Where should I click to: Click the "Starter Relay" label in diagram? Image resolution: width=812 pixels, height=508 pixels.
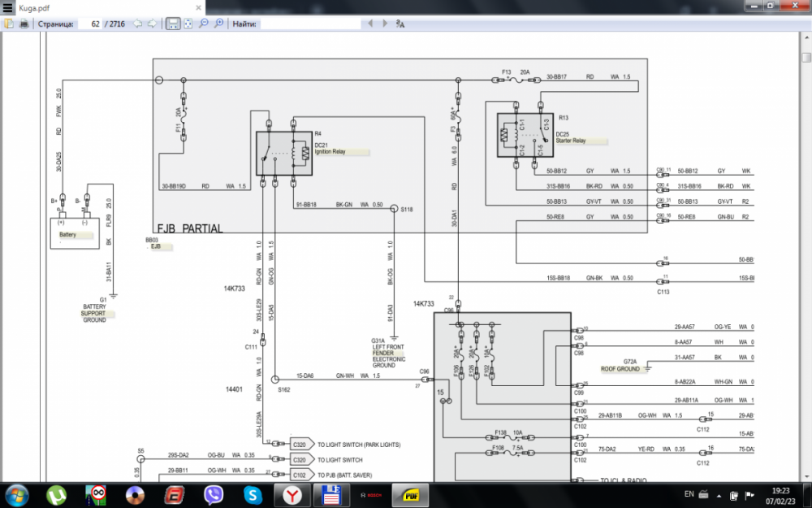(571, 141)
